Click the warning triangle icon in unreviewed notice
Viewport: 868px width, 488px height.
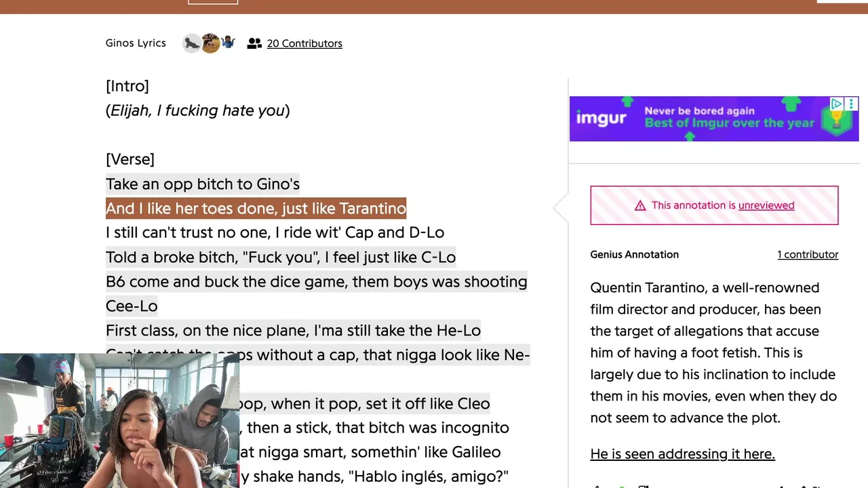[x=640, y=205]
